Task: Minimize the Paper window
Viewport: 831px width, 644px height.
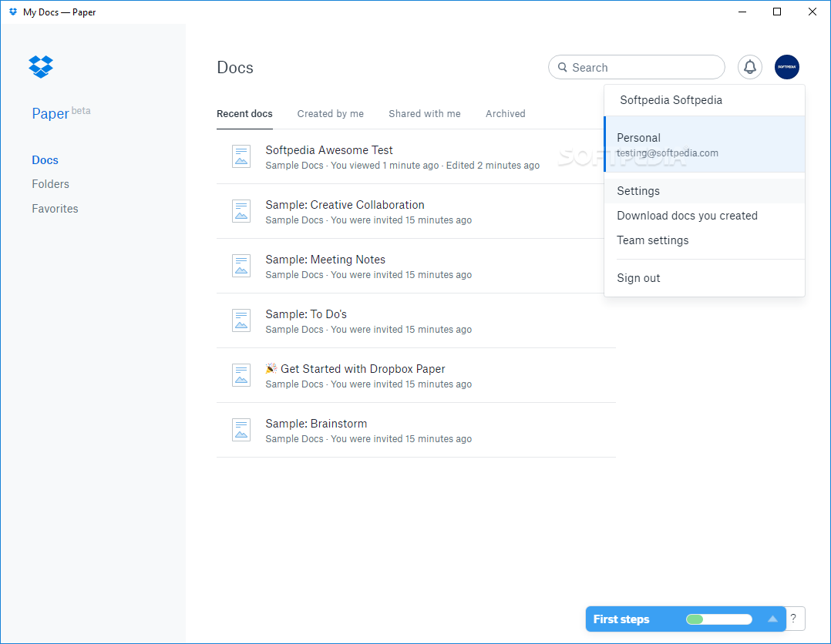Action: point(742,12)
